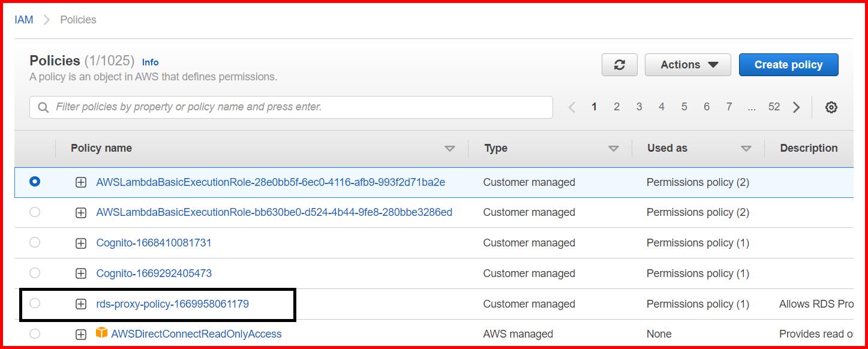
Task: Go to the next page of policies
Action: pyautogui.click(x=797, y=106)
